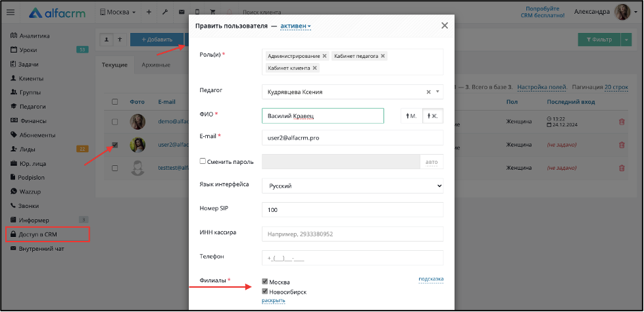Close the Править пользователя dialog
Image resolution: width=644 pixels, height=312 pixels.
click(x=445, y=26)
